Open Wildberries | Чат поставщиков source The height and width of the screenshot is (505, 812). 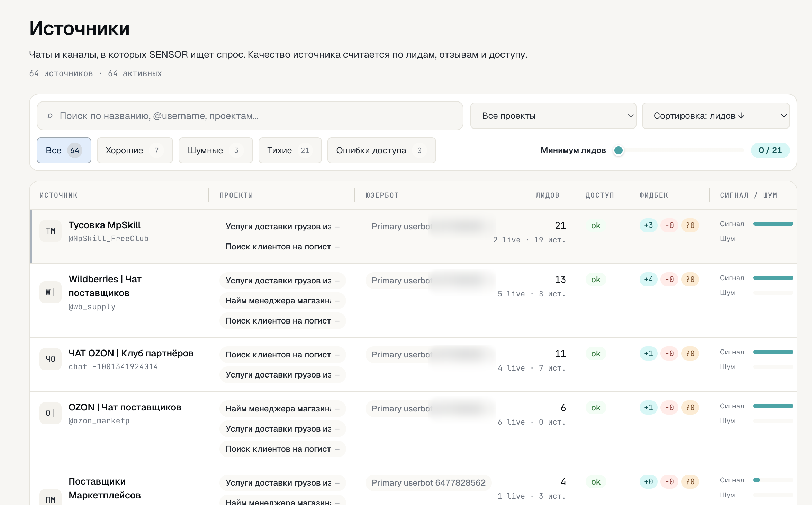coord(105,286)
